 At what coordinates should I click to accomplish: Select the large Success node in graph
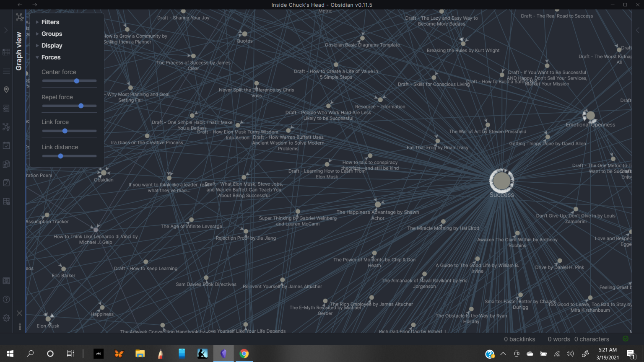(501, 181)
